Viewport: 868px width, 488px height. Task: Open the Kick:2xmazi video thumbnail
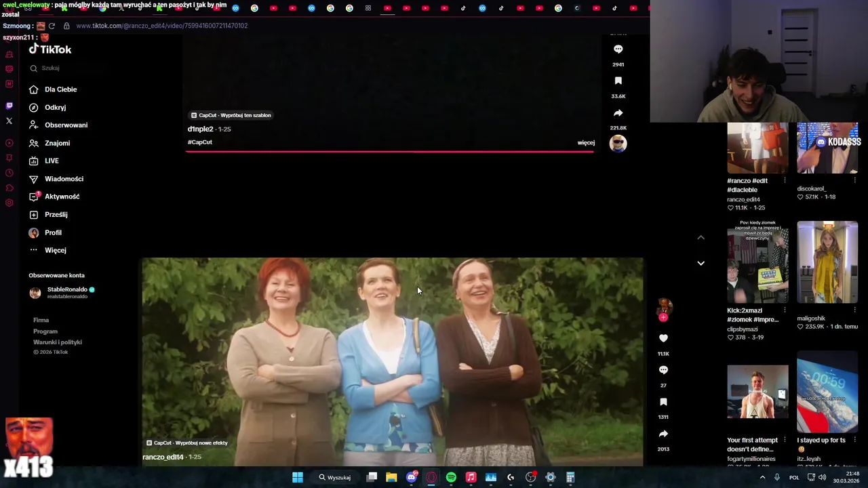coord(757,262)
